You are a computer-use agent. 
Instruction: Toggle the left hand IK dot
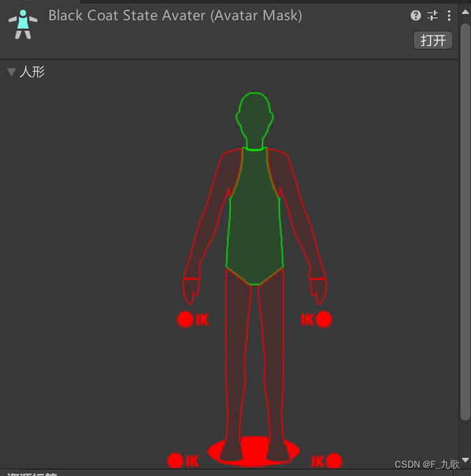[186, 320]
